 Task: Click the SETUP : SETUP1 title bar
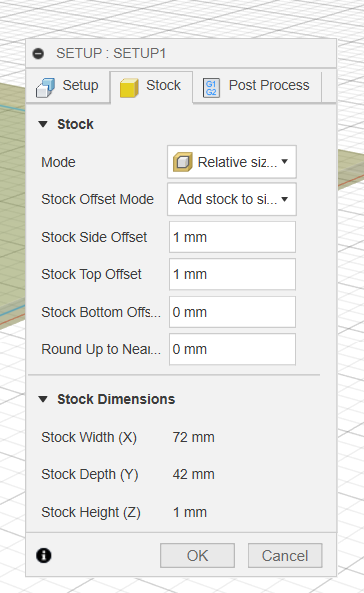(x=181, y=54)
